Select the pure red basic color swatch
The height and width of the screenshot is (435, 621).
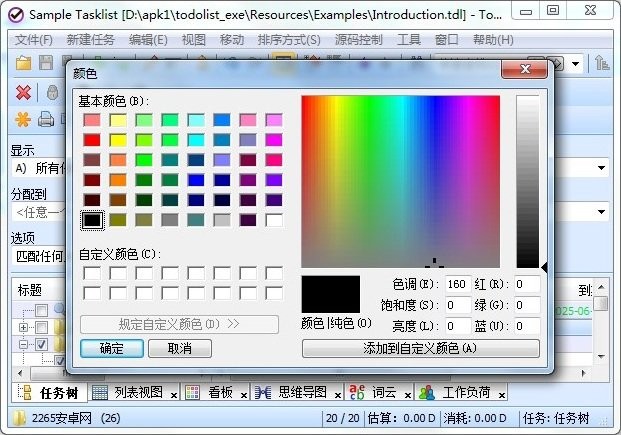93,140
